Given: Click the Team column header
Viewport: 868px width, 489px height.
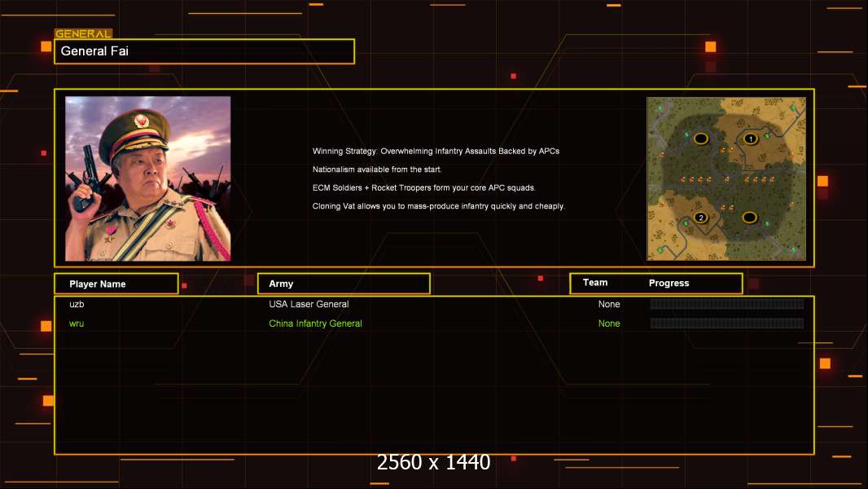Looking at the screenshot, I should coord(595,283).
